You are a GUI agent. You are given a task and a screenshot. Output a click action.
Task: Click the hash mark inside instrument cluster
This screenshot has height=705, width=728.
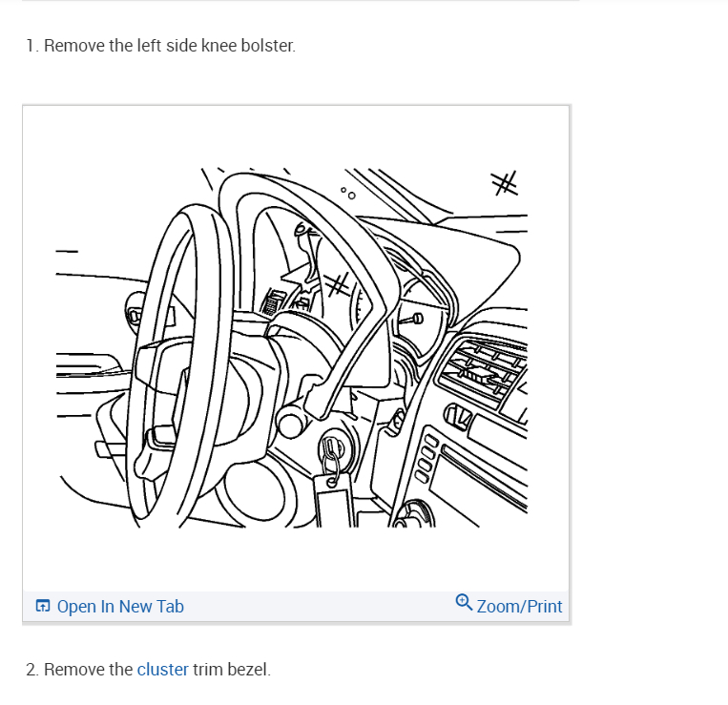click(x=337, y=284)
